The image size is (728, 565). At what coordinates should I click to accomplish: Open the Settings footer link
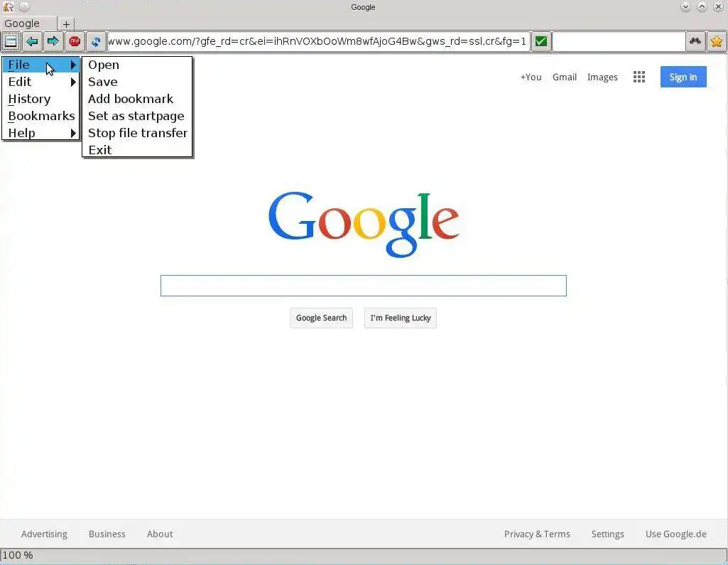pos(608,534)
